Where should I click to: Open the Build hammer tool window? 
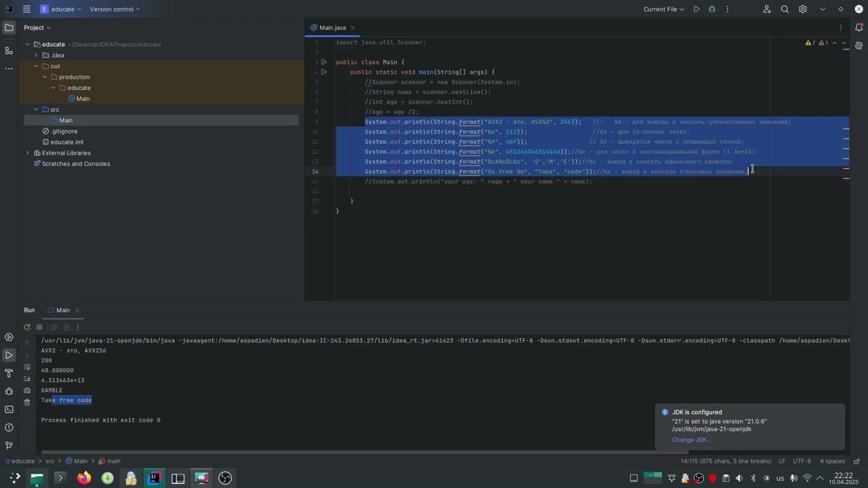pos(9,373)
